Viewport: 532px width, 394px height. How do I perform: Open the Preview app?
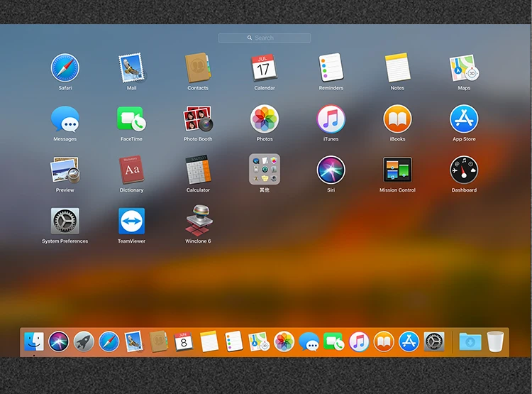(65, 170)
